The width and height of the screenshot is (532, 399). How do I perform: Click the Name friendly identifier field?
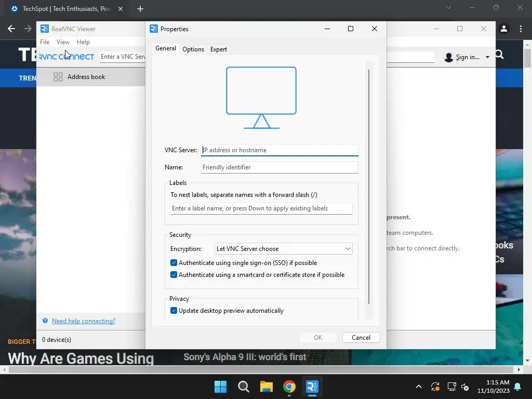[x=280, y=167]
